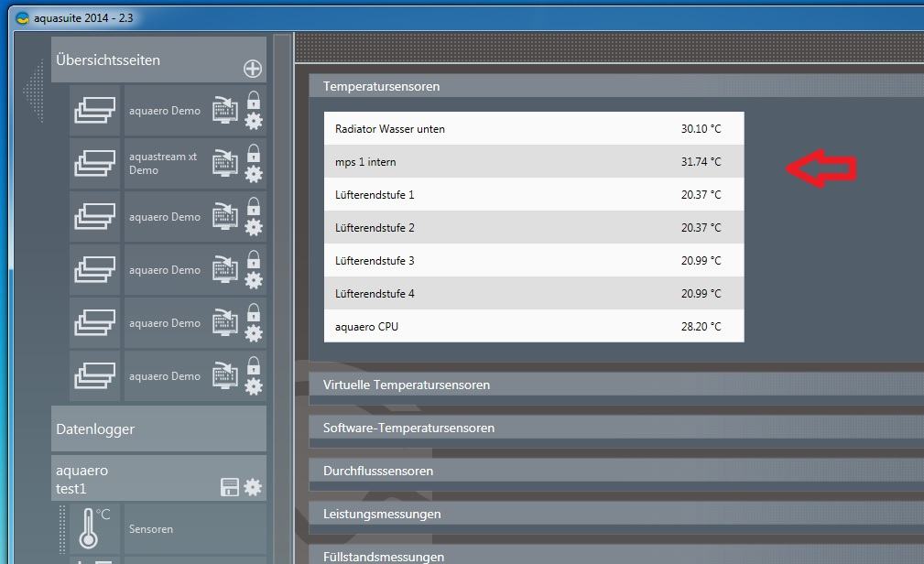Collapse the aquaero test1 device section

point(158,479)
